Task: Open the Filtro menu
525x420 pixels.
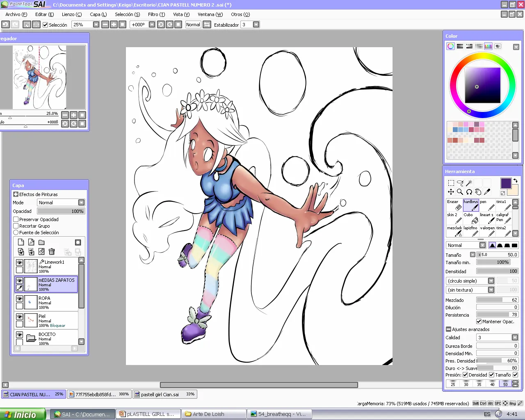Action: (x=156, y=14)
